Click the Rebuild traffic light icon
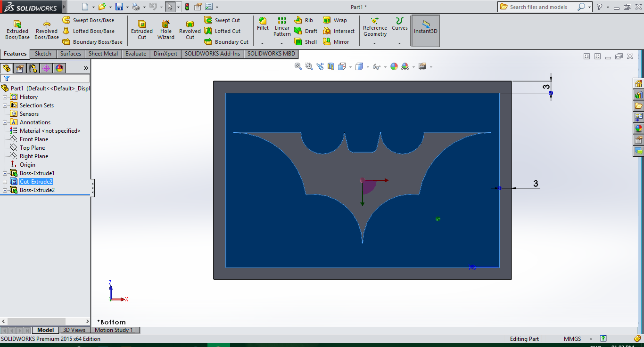Viewport: 644px width, 347px height. click(187, 7)
